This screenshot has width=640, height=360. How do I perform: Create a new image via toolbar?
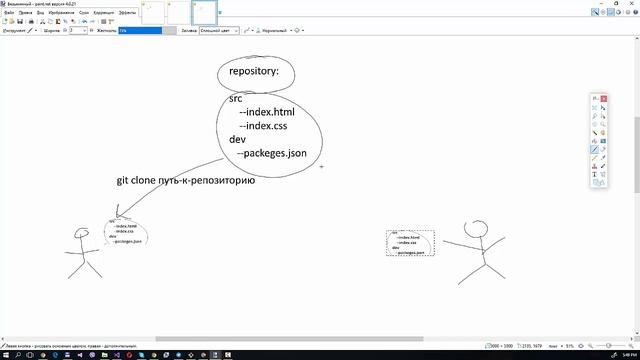[5, 21]
